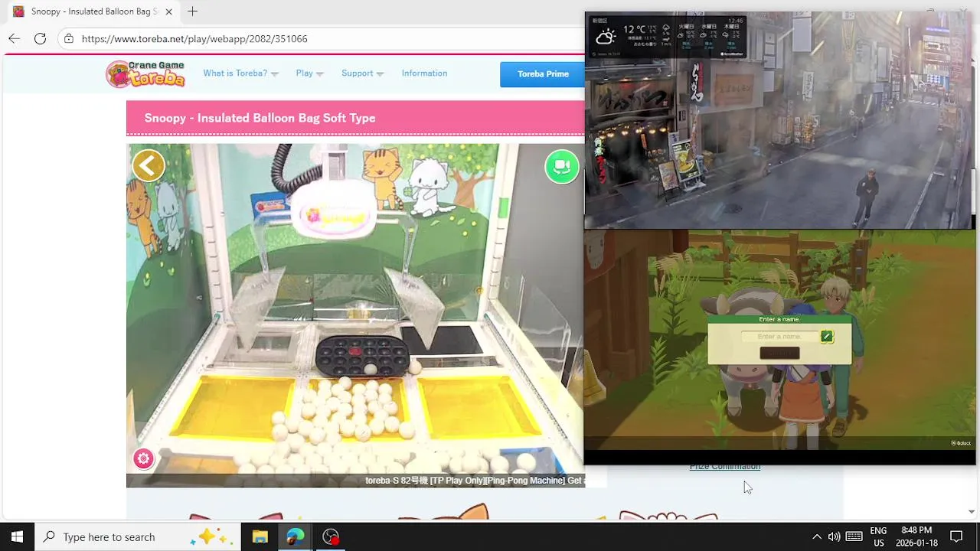Open the notification center icon

pos(956,536)
